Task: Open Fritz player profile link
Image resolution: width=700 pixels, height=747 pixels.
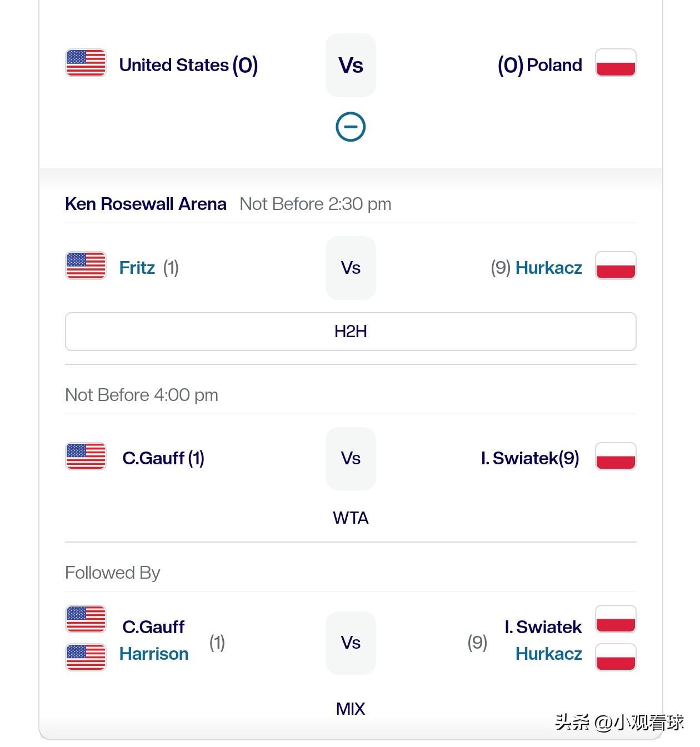Action: pos(137,268)
